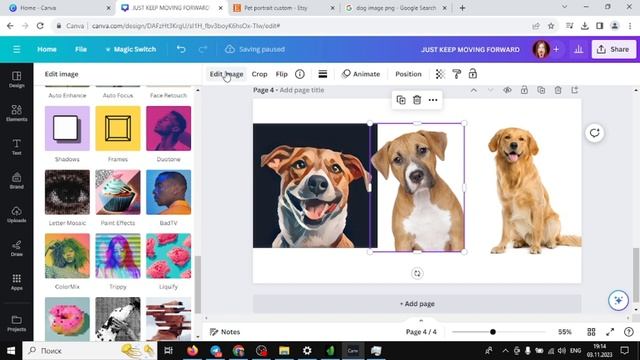Open the File menu
Screen dimensions: 640x360
[x=81, y=49]
